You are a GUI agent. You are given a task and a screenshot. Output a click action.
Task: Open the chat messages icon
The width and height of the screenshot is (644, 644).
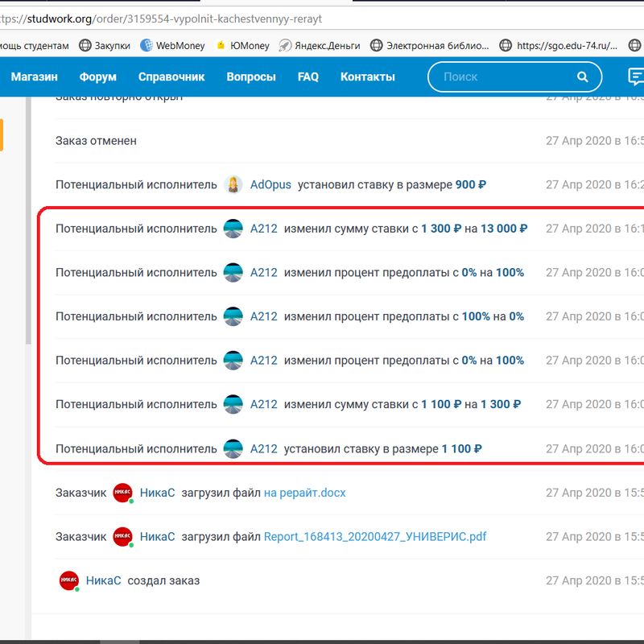tap(635, 77)
